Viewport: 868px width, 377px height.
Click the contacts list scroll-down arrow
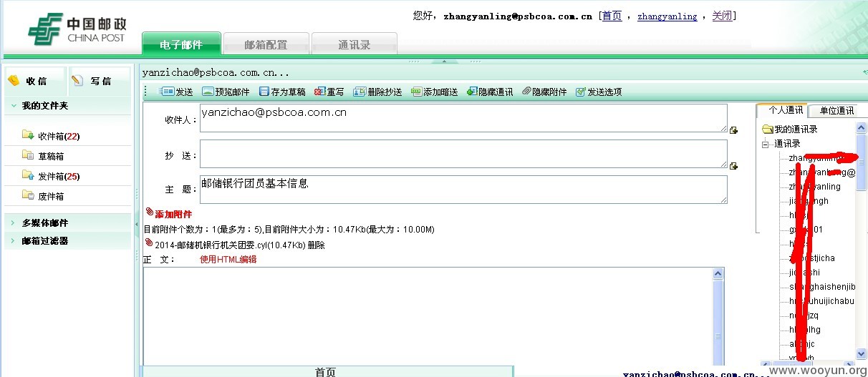[862, 353]
